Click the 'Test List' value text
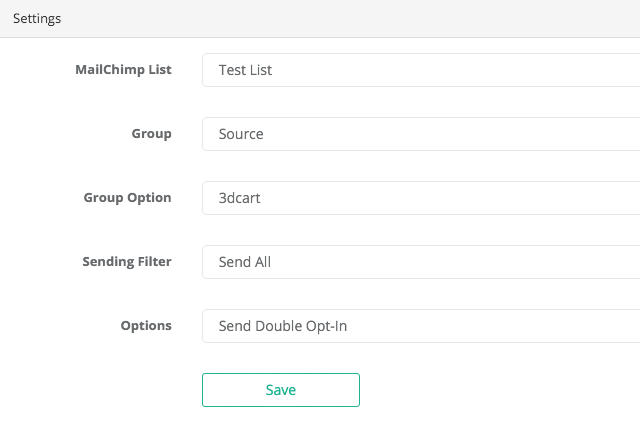Screen dimensions: 640x426 pyautogui.click(x=245, y=70)
